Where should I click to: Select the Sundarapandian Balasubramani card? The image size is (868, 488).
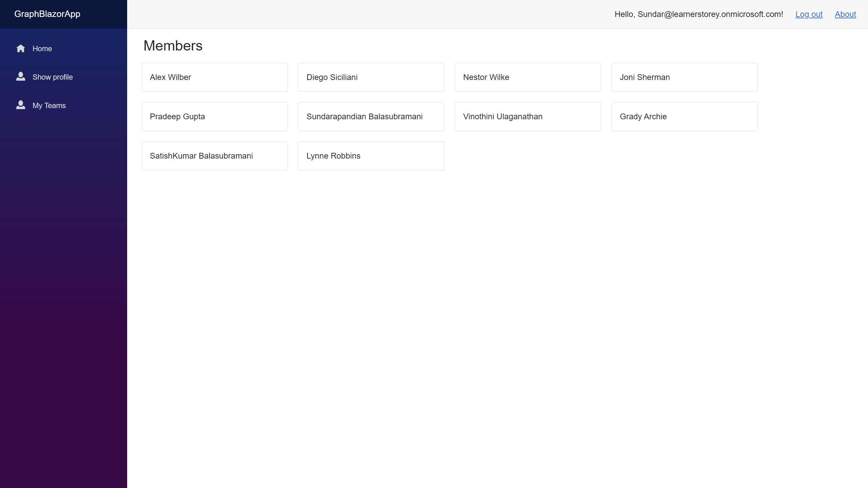point(371,117)
